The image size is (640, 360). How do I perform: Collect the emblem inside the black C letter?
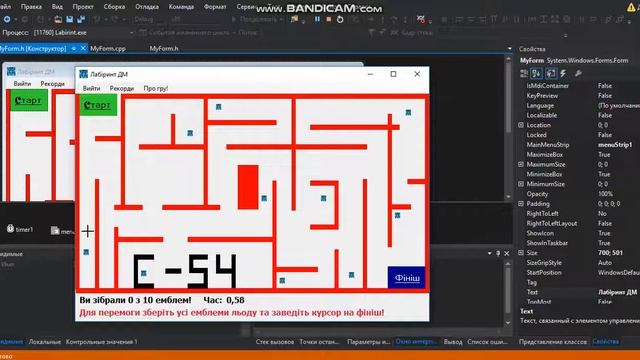coord(143,273)
